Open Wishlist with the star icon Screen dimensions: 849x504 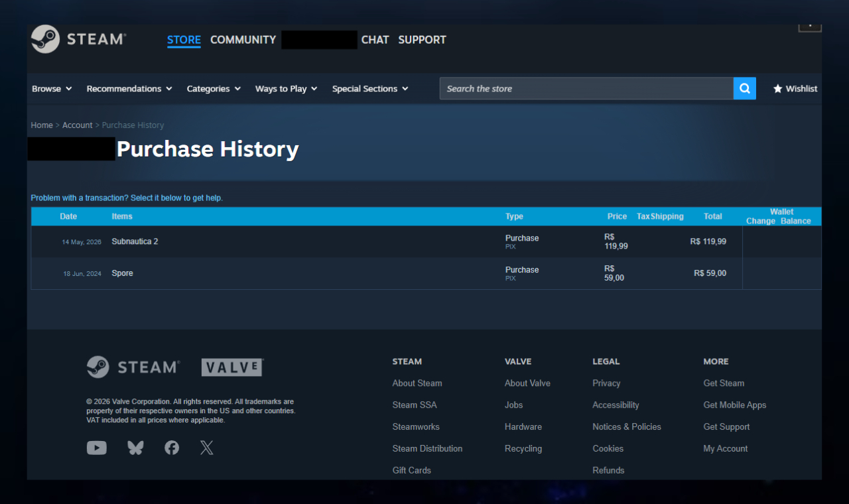click(795, 89)
